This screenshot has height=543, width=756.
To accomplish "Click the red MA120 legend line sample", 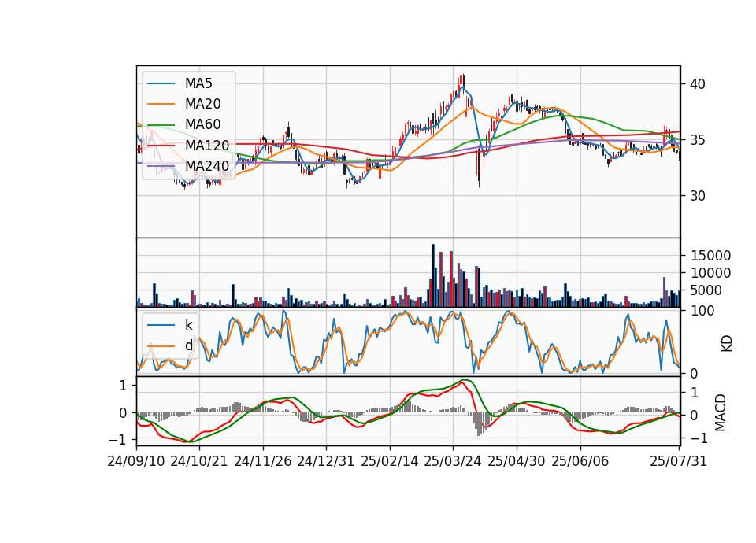I will click(x=161, y=146).
